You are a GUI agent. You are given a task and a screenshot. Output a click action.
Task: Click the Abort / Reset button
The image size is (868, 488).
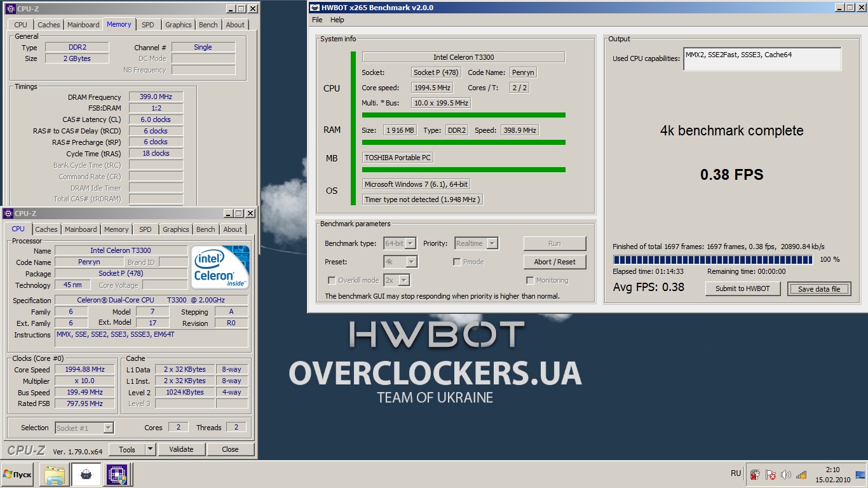coord(555,262)
